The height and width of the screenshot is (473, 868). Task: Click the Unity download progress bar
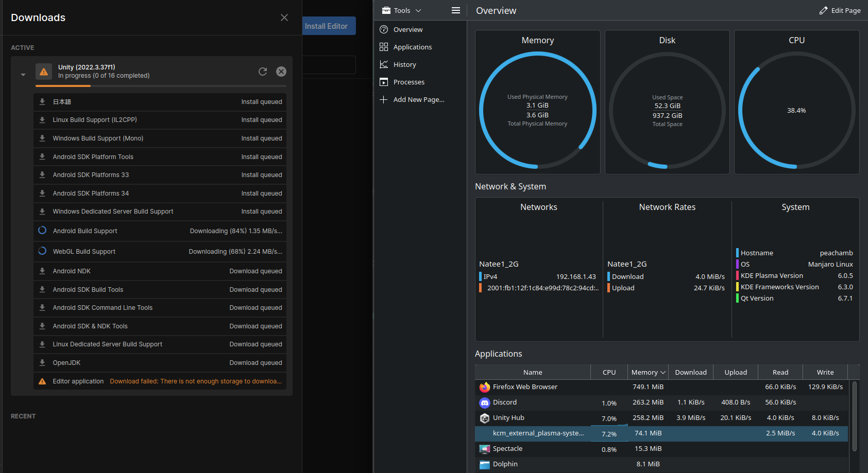[x=161, y=86]
